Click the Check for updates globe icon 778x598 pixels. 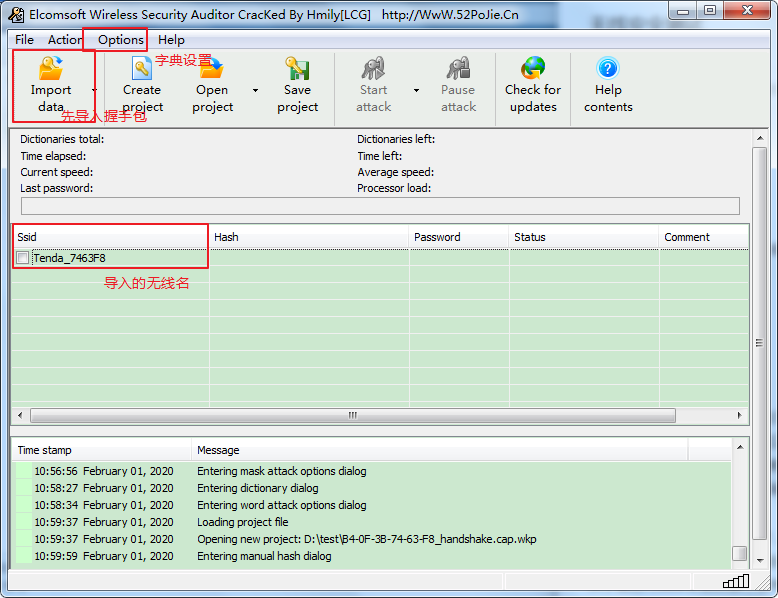click(x=533, y=68)
